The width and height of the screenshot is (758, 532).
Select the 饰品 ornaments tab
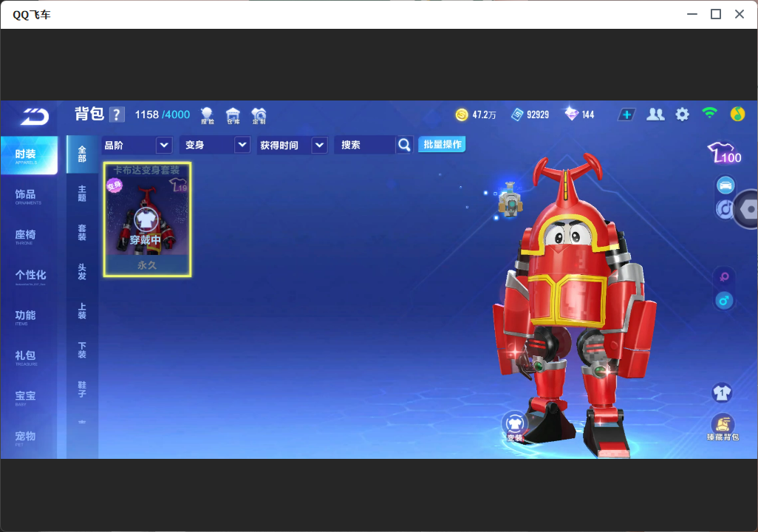29,196
